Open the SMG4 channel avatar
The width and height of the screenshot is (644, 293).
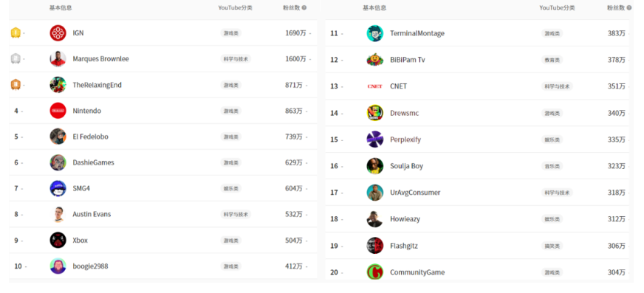[58, 188]
